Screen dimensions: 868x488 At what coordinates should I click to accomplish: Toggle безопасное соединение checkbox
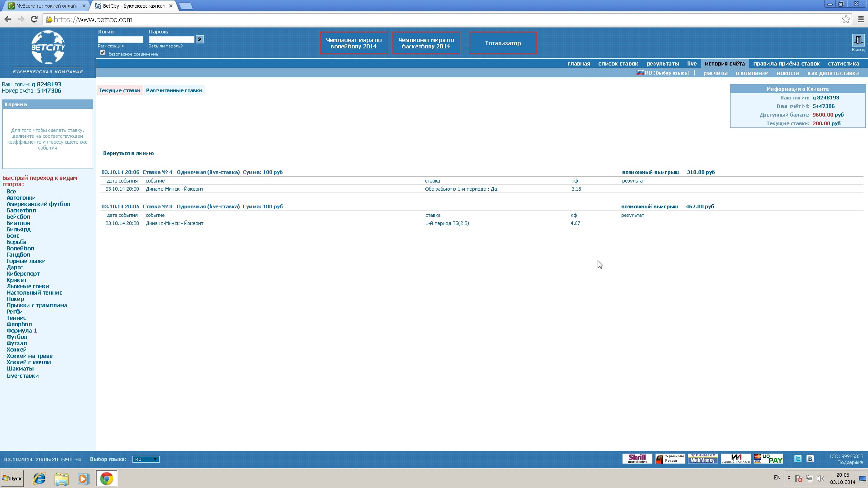tap(103, 53)
